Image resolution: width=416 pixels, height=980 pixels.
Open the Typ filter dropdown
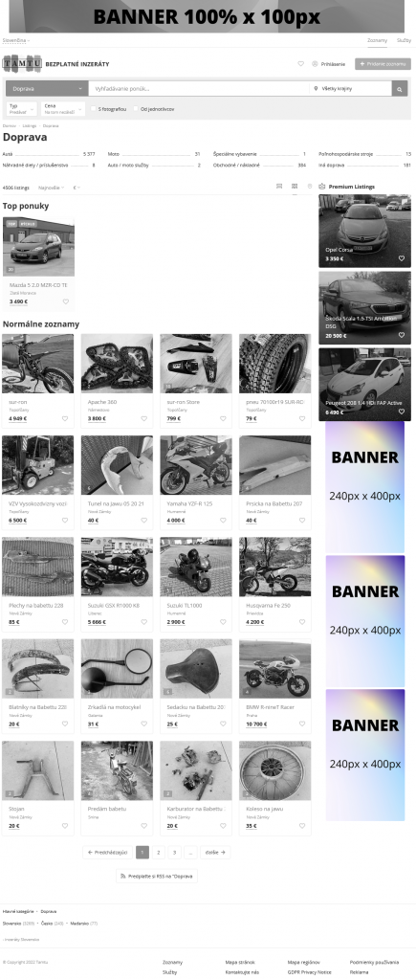(21, 109)
